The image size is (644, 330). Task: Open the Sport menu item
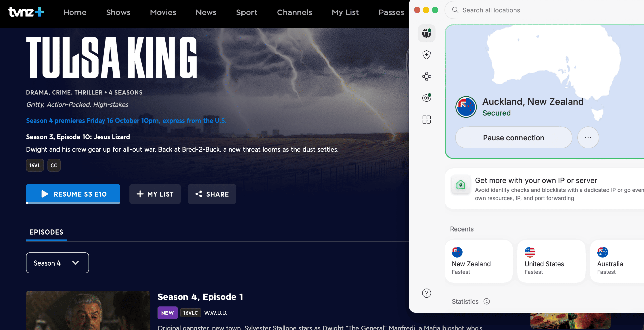coord(247,12)
